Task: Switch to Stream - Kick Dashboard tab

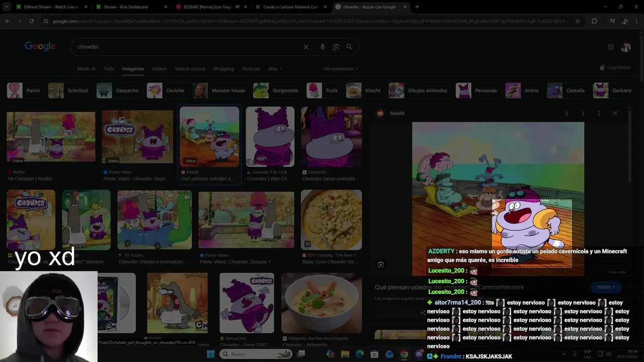Action: click(x=131, y=7)
